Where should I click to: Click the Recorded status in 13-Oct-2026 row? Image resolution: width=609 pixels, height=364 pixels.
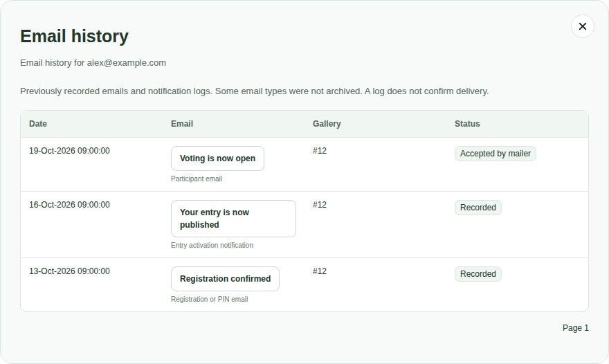coord(478,274)
